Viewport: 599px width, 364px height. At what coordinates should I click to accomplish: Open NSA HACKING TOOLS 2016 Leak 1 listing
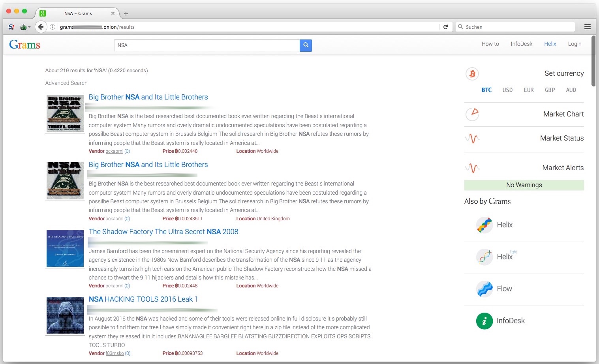point(143,299)
